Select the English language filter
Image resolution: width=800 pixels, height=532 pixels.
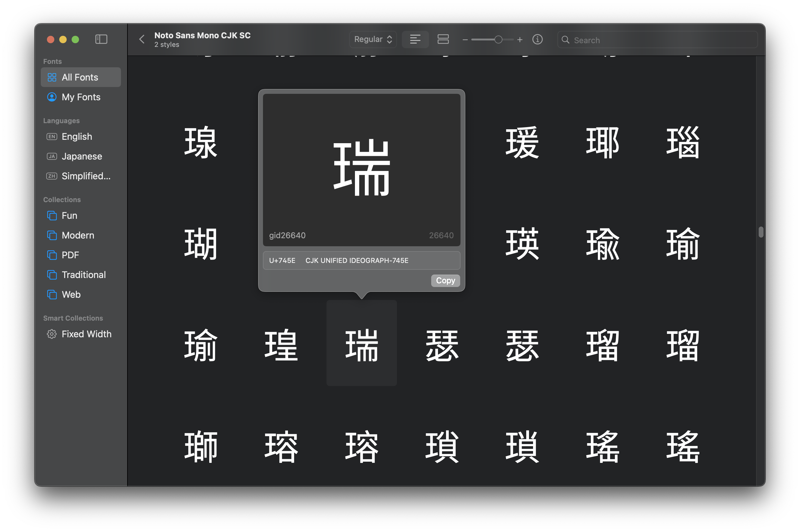[x=77, y=136]
